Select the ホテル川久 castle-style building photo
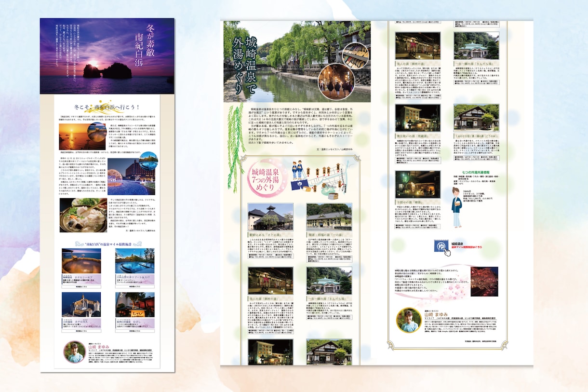Image resolution: width=588 pixels, height=392 pixels. coord(81,304)
